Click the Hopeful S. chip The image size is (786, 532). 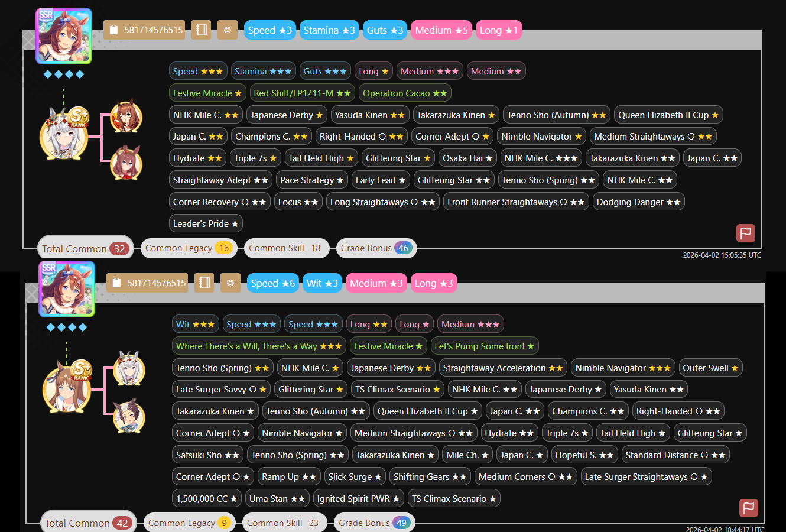coord(585,455)
